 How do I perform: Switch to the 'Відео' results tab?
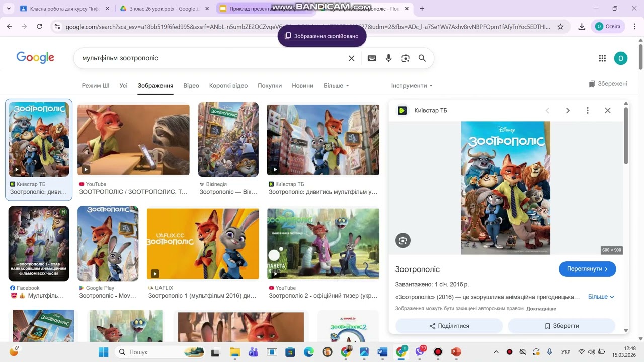coord(191,86)
